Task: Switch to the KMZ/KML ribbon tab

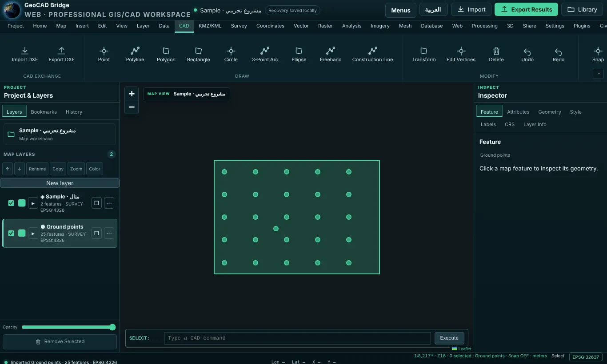Action: coord(210,26)
